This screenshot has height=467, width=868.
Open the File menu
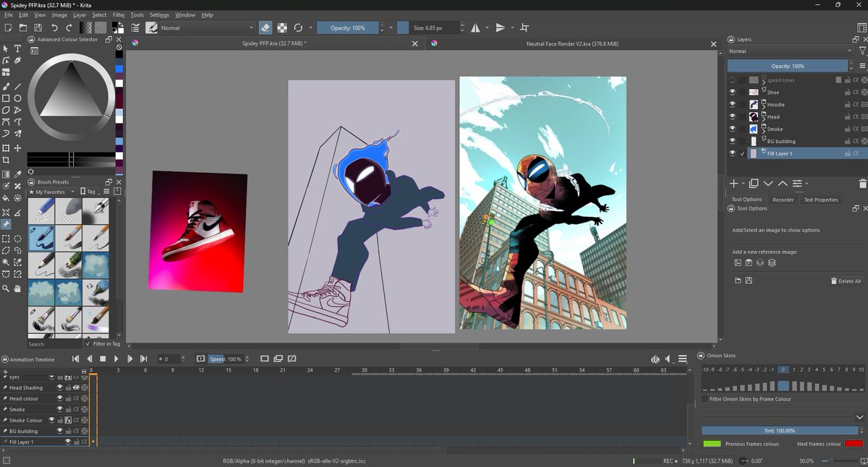pyautogui.click(x=9, y=14)
